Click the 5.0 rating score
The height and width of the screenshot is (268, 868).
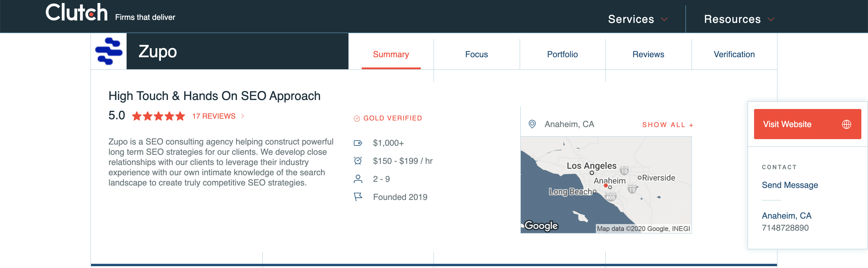pos(117,116)
